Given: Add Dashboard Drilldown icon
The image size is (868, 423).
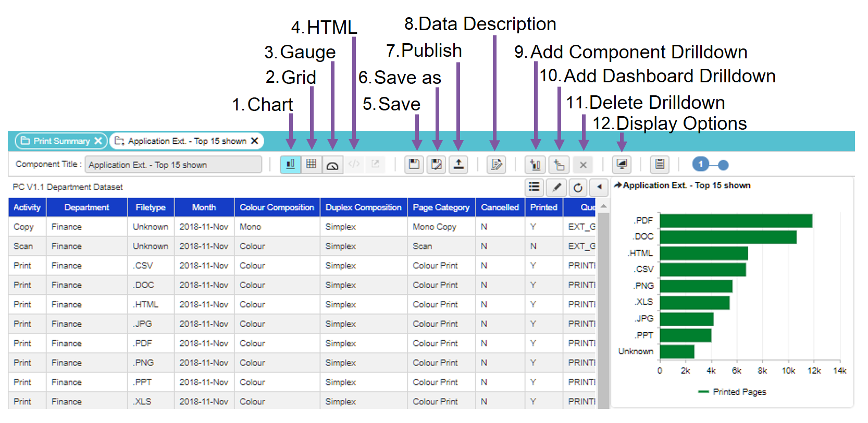Looking at the screenshot, I should tap(559, 165).
